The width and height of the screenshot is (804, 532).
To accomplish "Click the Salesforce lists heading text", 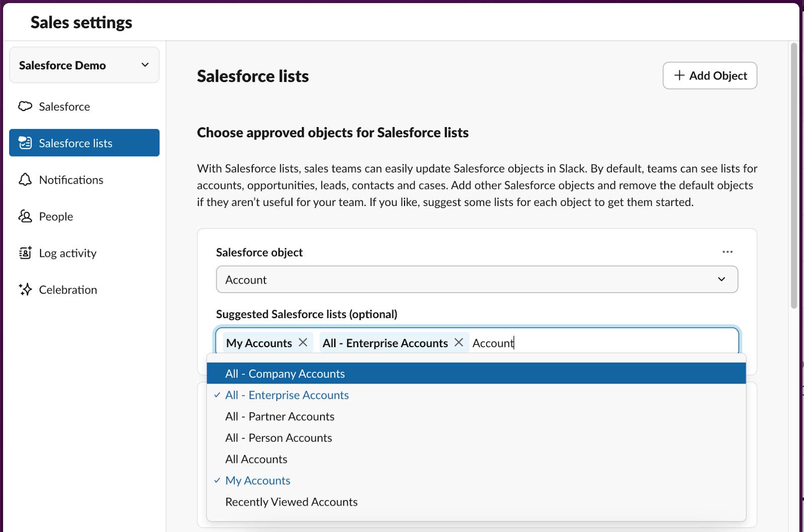I will coord(253,76).
